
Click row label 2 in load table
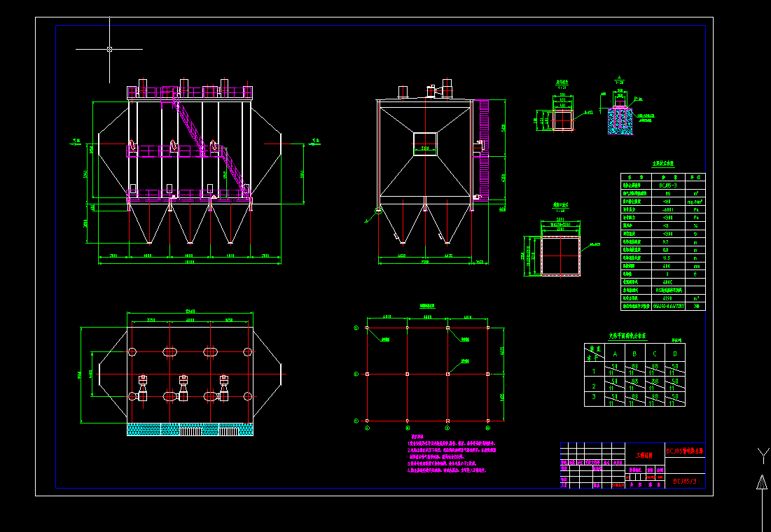(594, 385)
